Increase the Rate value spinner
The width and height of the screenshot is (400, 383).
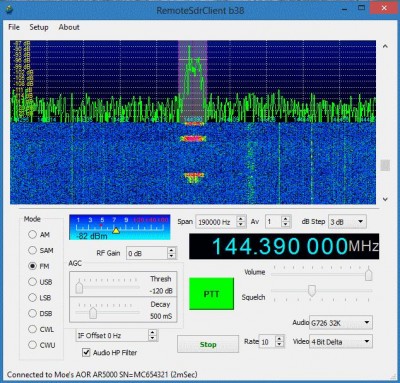[280, 338]
